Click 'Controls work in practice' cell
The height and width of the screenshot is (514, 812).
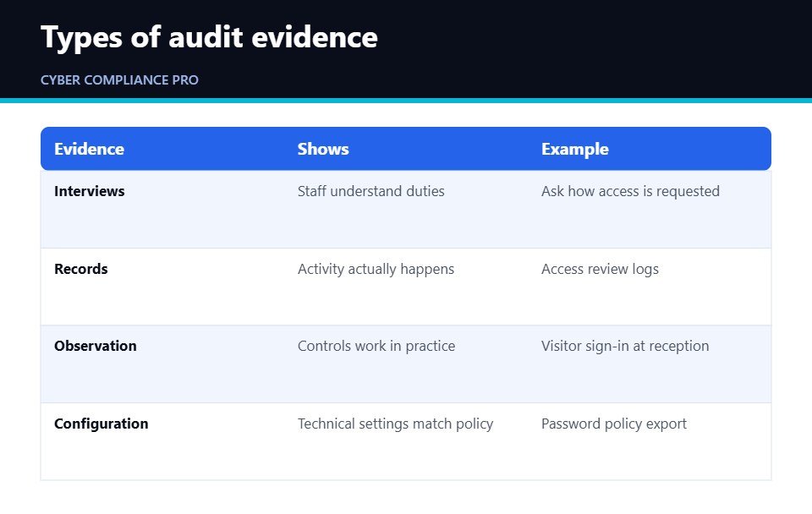[376, 347]
